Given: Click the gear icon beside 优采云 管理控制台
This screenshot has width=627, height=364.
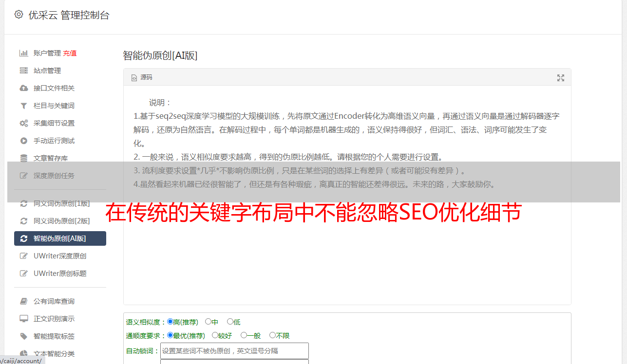Looking at the screenshot, I should pyautogui.click(x=19, y=15).
